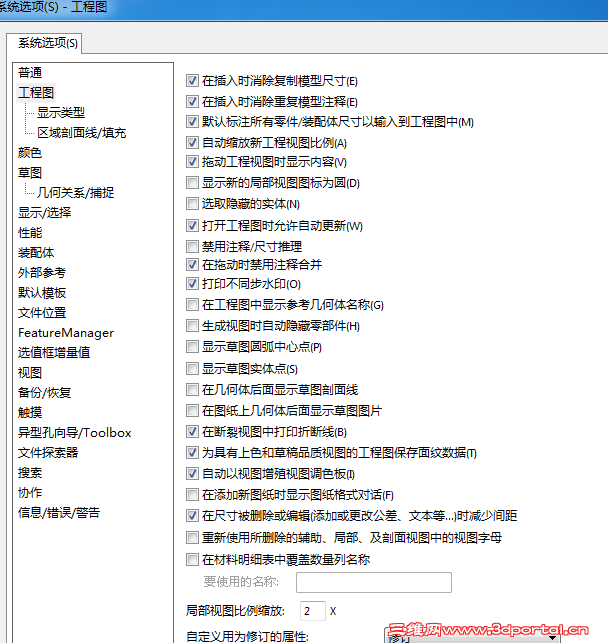Uncheck 在尺寸被删除或编辑时减少间距 option
Screen dimensions: 608x643
[x=192, y=515]
